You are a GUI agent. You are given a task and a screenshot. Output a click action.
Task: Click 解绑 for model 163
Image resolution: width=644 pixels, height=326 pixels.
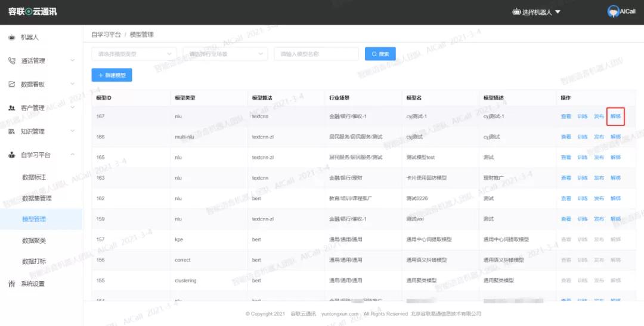point(615,178)
